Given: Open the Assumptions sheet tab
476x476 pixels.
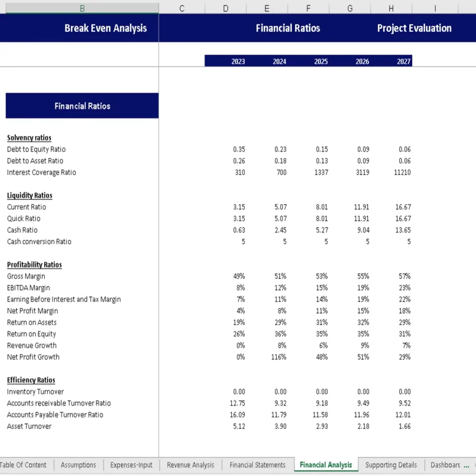Looking at the screenshot, I should point(78,465).
